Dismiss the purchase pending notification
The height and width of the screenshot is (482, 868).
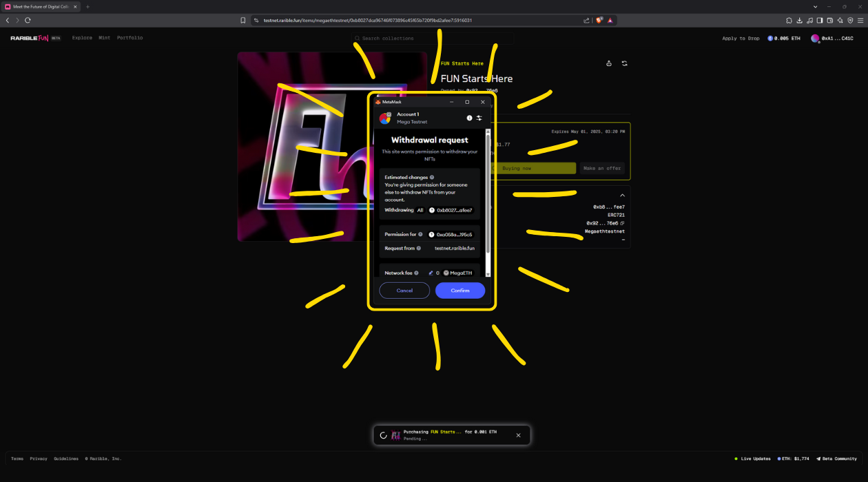click(519, 435)
